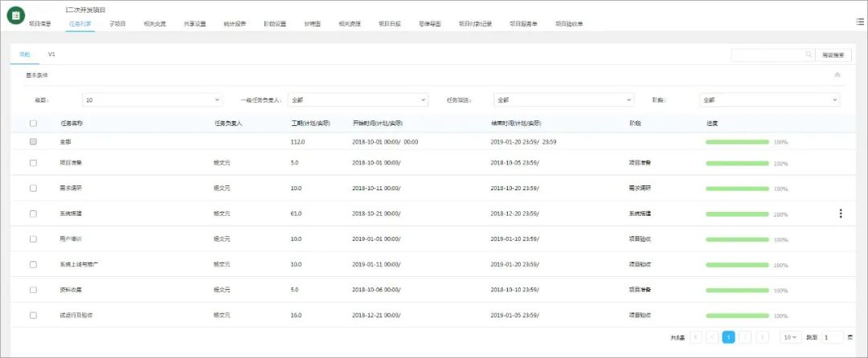Open the 需求调研 task name link
This screenshot has height=358, width=868.
click(x=71, y=189)
